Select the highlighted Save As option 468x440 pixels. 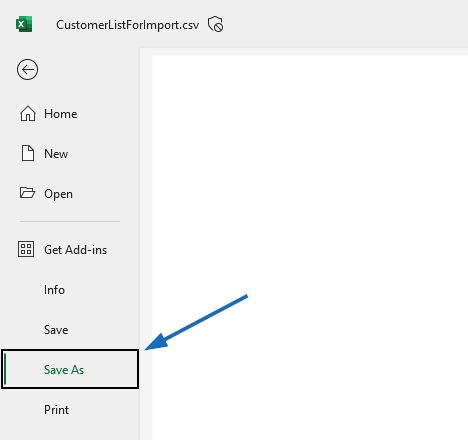click(x=70, y=369)
